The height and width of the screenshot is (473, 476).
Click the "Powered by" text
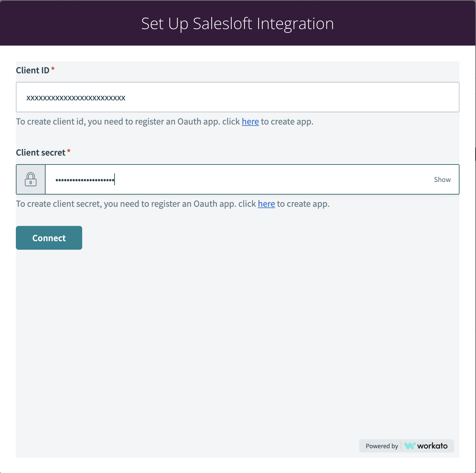click(x=382, y=446)
